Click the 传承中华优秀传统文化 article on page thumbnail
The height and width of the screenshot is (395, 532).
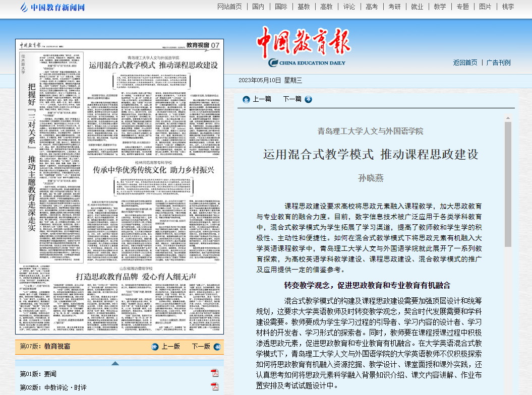pyautogui.click(x=153, y=170)
